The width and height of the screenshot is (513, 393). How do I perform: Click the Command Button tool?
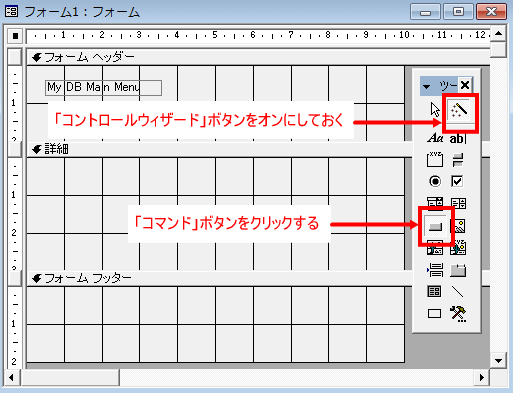[435, 227]
